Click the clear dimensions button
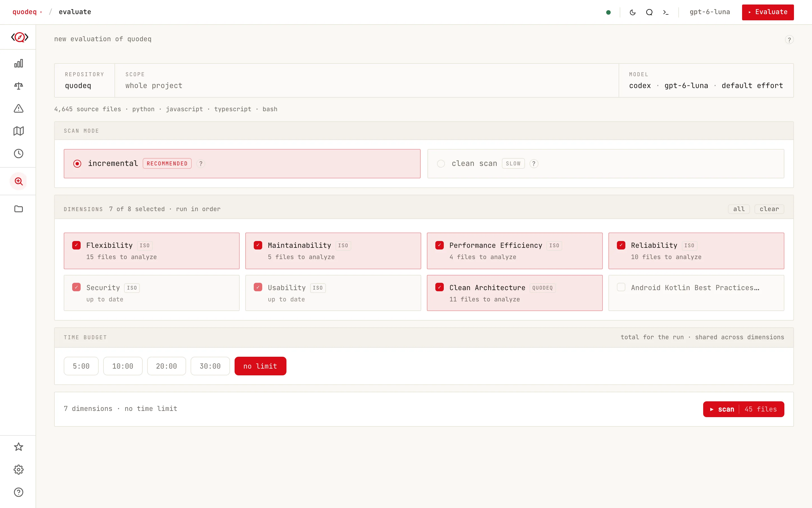812x508 pixels. point(769,209)
